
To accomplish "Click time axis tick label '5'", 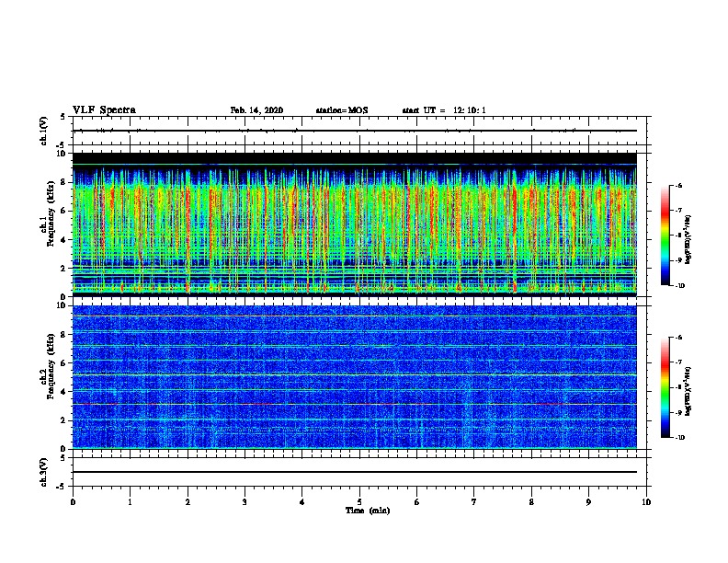I will tap(359, 502).
